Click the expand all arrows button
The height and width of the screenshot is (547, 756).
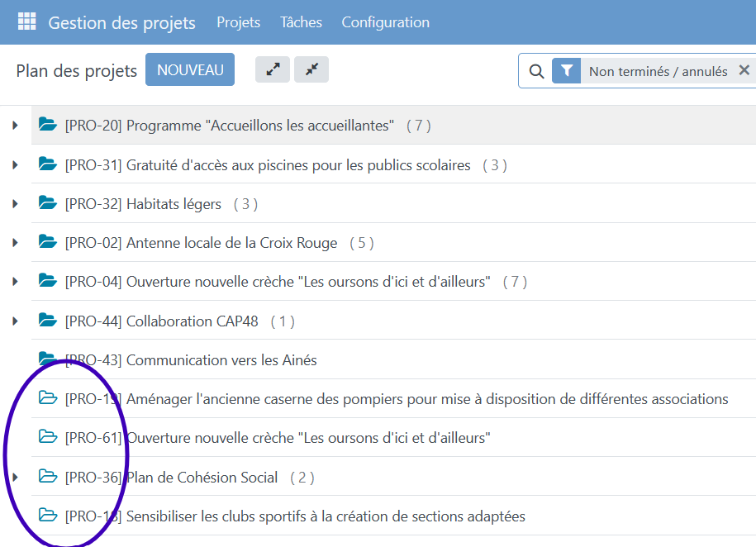point(273,70)
